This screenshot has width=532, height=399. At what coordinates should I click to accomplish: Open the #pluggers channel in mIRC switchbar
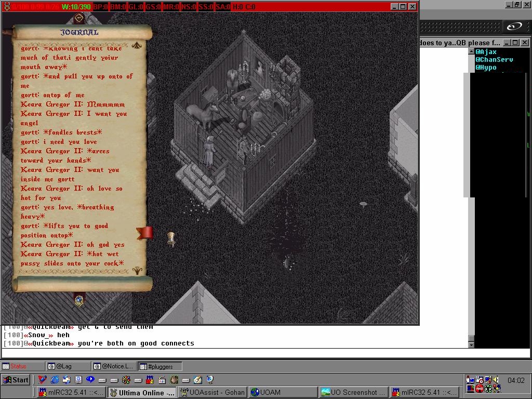[x=160, y=366]
